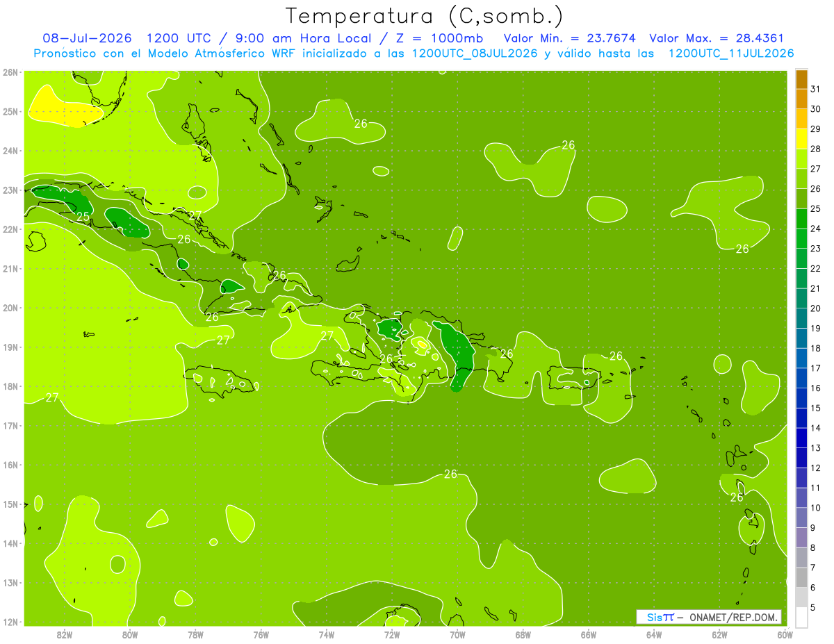The image size is (834, 644).
Task: Click the white swatch below legend value 5
Action: pyautogui.click(x=801, y=617)
